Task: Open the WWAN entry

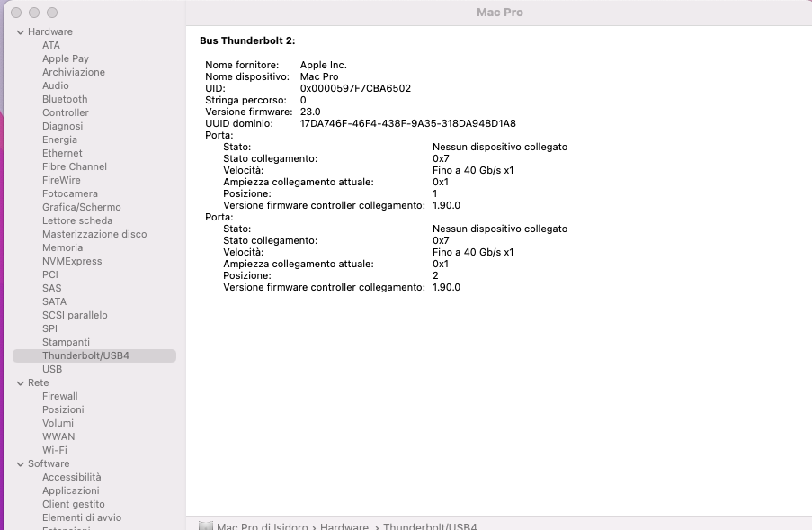Action: 58,436
